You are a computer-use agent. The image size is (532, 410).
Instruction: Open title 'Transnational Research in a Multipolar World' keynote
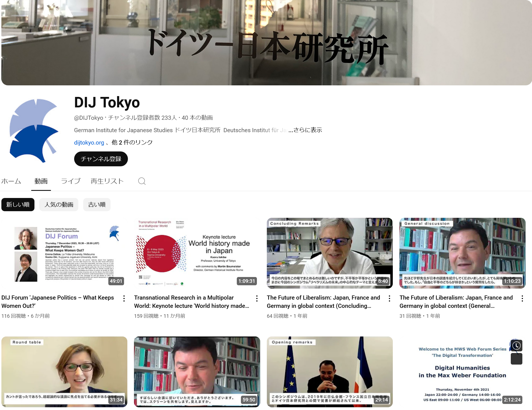point(192,302)
